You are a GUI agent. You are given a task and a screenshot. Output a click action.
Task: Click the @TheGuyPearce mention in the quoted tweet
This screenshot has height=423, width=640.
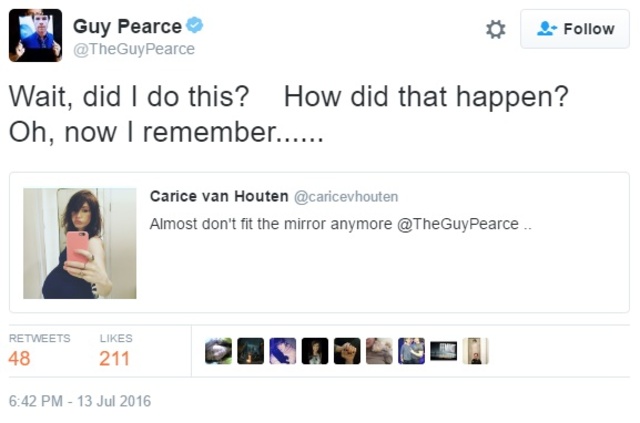click(458, 224)
